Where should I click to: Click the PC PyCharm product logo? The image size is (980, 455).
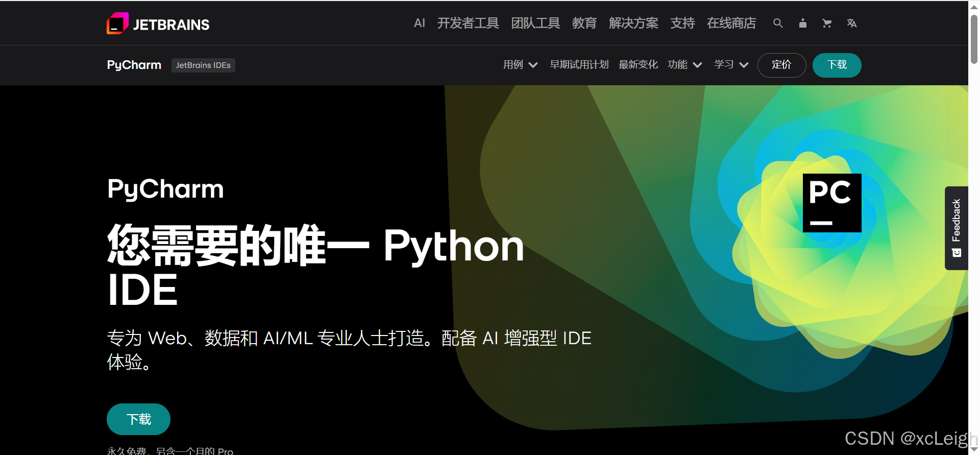(832, 203)
